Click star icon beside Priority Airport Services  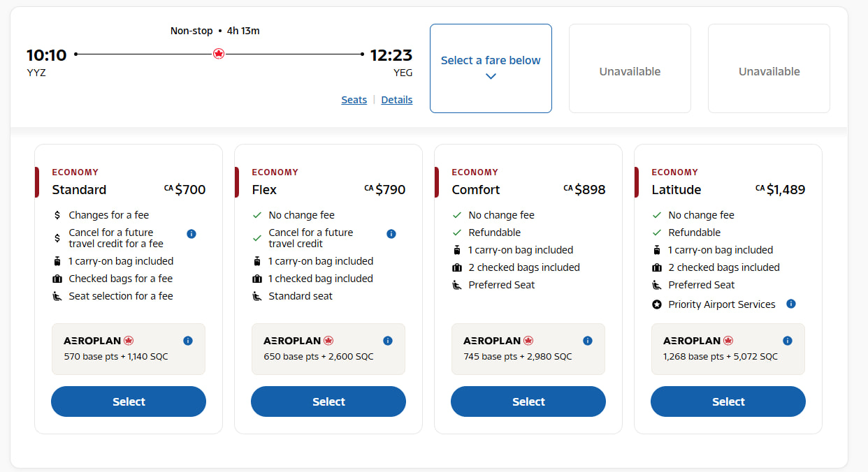click(x=657, y=304)
